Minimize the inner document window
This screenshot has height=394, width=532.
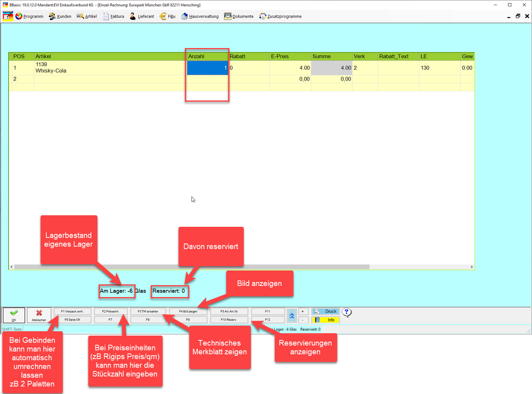[x=509, y=16]
